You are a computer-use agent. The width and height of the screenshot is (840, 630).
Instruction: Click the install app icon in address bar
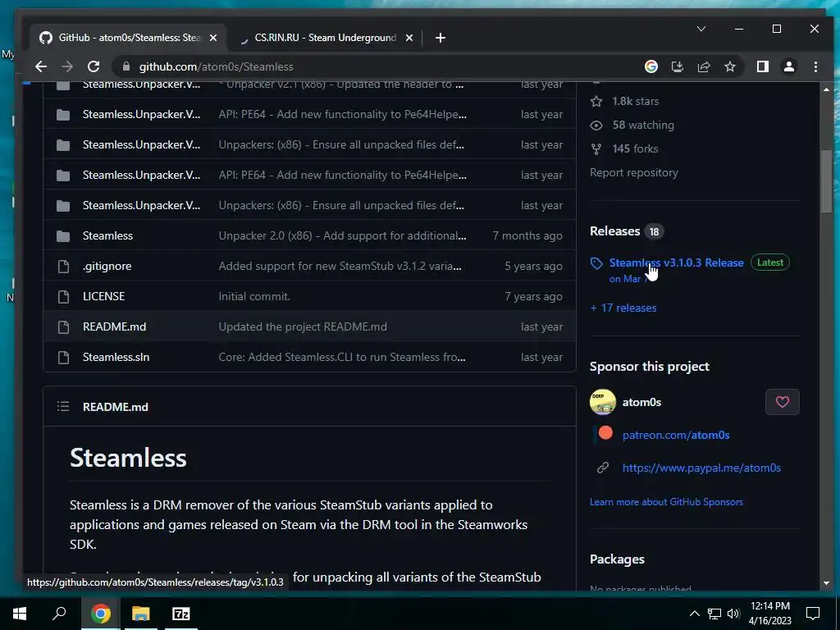point(677,66)
